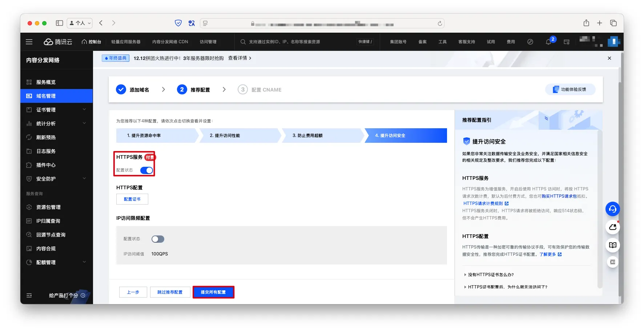Enable the IP访问限频配置 toggle
This screenshot has width=644, height=331.
point(158,239)
